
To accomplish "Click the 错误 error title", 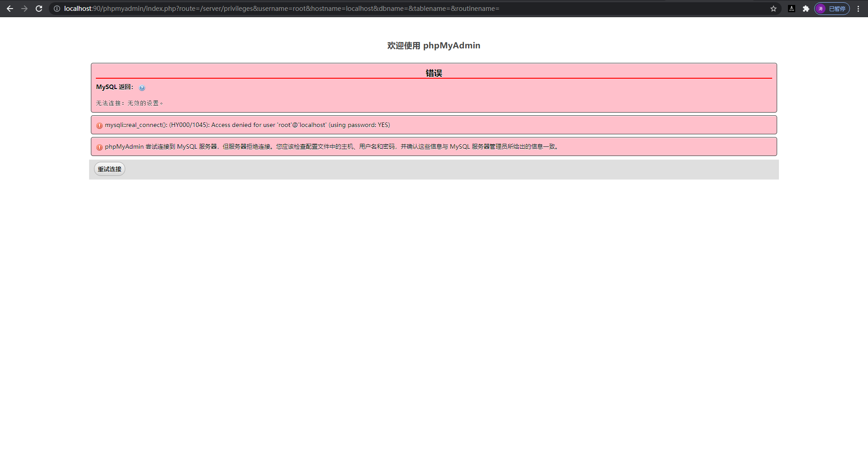I will coord(434,73).
